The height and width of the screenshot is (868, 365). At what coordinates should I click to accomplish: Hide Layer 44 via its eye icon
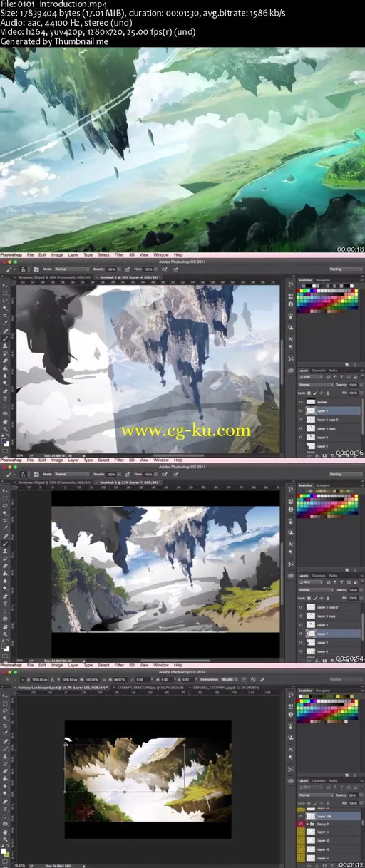coord(301,832)
